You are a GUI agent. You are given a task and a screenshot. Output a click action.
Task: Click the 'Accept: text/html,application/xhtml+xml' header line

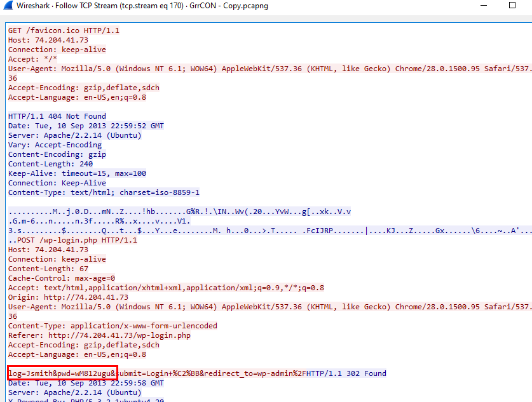point(167,288)
